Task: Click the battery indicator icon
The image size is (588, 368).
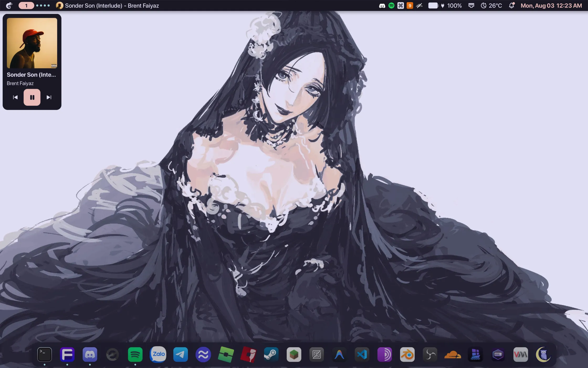Action: (433, 6)
